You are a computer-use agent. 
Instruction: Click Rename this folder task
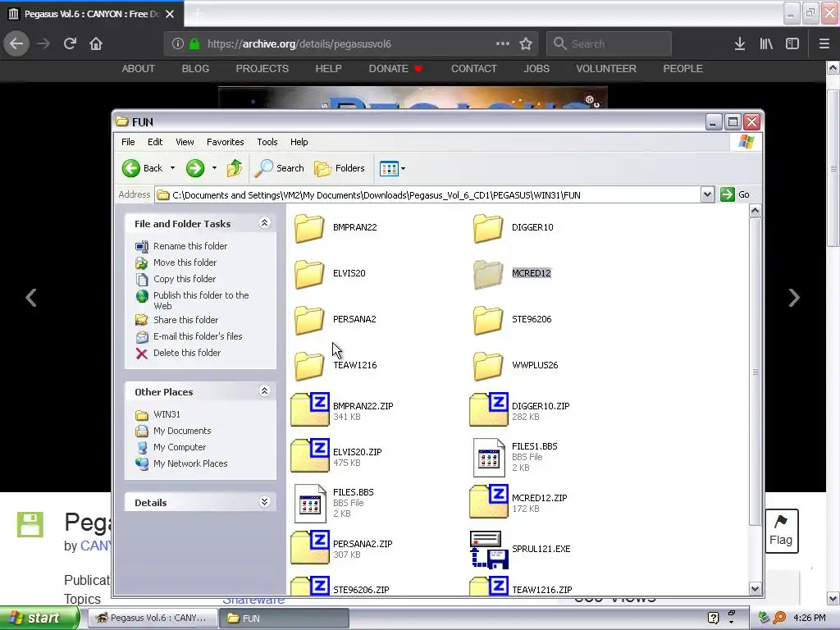pos(189,246)
